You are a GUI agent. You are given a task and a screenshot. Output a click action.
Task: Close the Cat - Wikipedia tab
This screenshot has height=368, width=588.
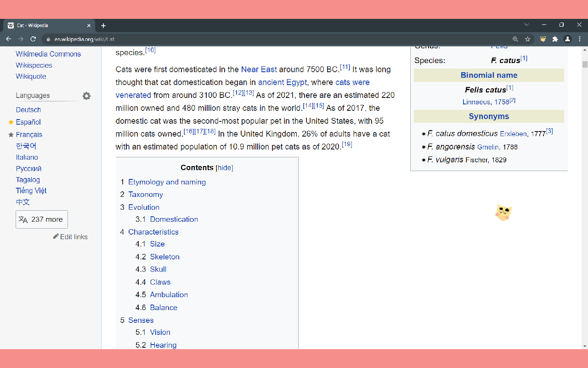[89, 26]
